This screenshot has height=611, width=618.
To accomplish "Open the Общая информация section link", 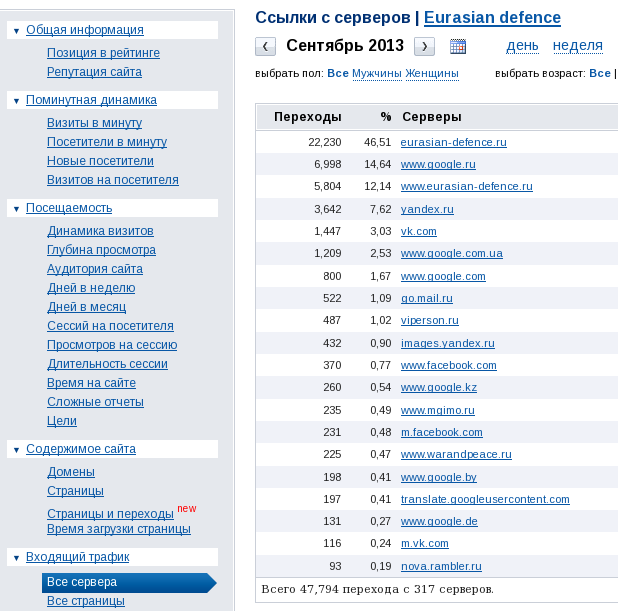I will pyautogui.click(x=85, y=30).
